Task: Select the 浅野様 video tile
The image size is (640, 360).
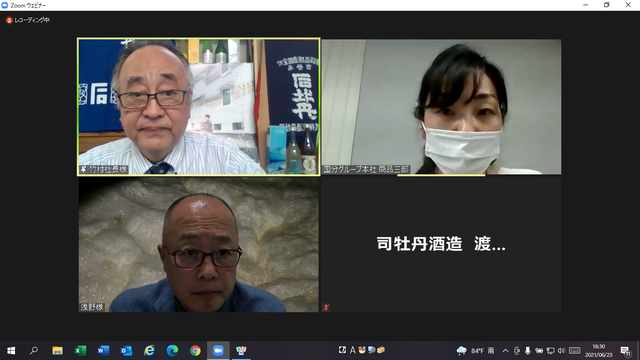Action: point(198,245)
